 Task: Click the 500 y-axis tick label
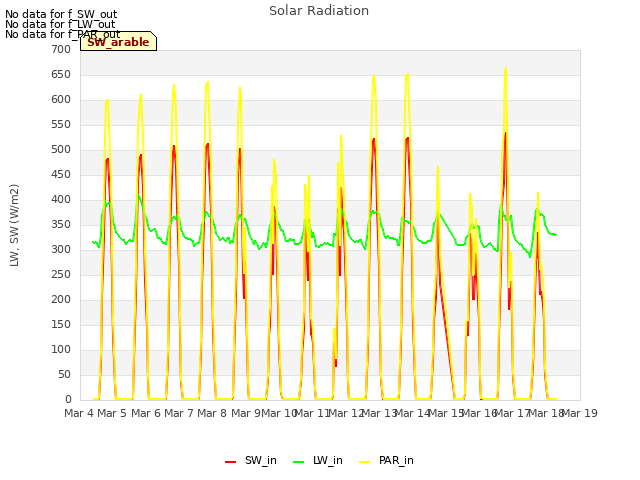tap(61, 149)
